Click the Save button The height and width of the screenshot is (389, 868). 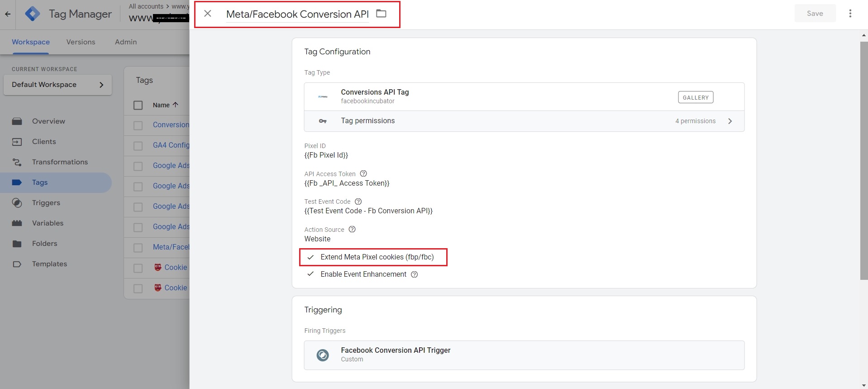pos(815,14)
